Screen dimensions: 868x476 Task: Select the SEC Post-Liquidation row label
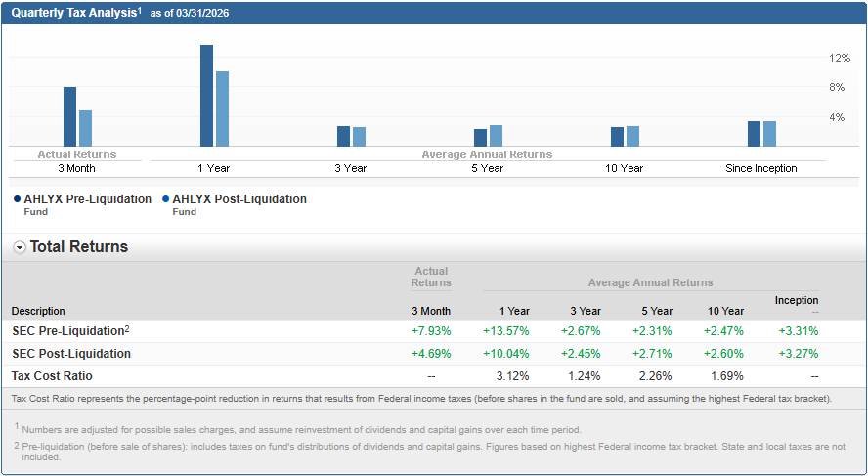(x=70, y=353)
